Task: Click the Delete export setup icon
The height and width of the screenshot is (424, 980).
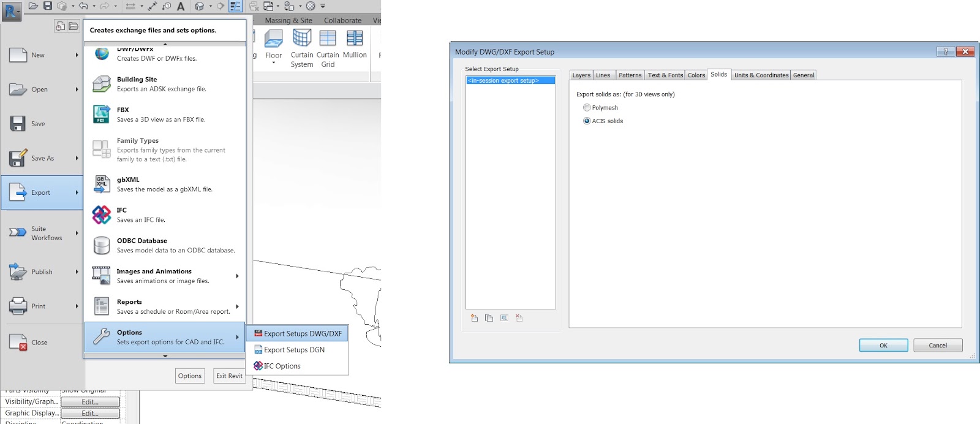Action: pyautogui.click(x=519, y=318)
